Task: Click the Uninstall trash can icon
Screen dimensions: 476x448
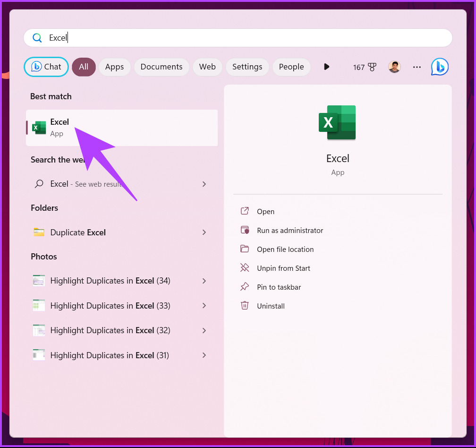Action: (x=245, y=305)
